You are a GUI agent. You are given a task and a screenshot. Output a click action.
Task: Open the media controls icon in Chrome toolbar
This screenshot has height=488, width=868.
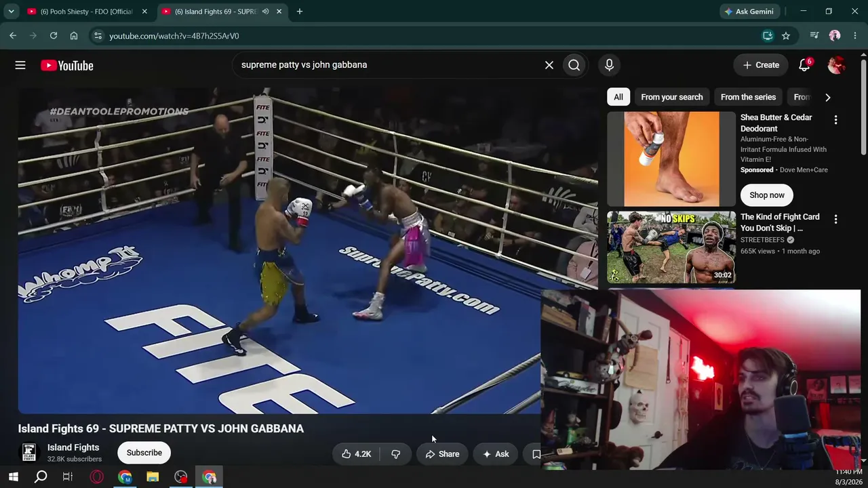pyautogui.click(x=814, y=36)
